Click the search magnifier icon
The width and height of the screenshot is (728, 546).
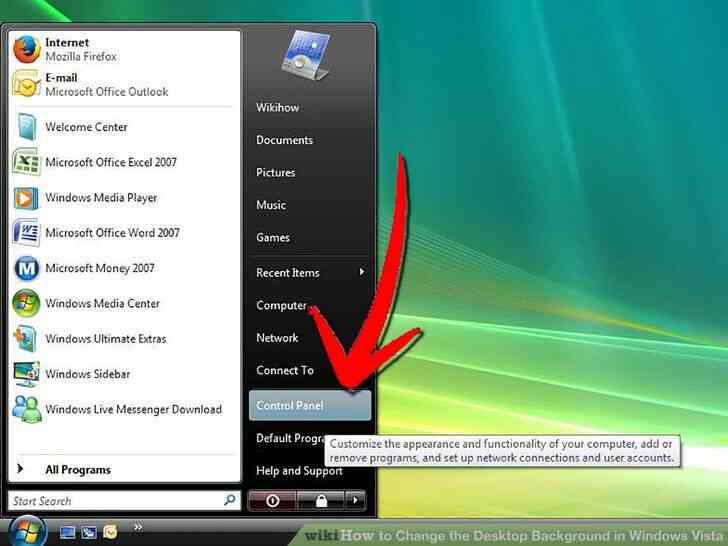(229, 500)
